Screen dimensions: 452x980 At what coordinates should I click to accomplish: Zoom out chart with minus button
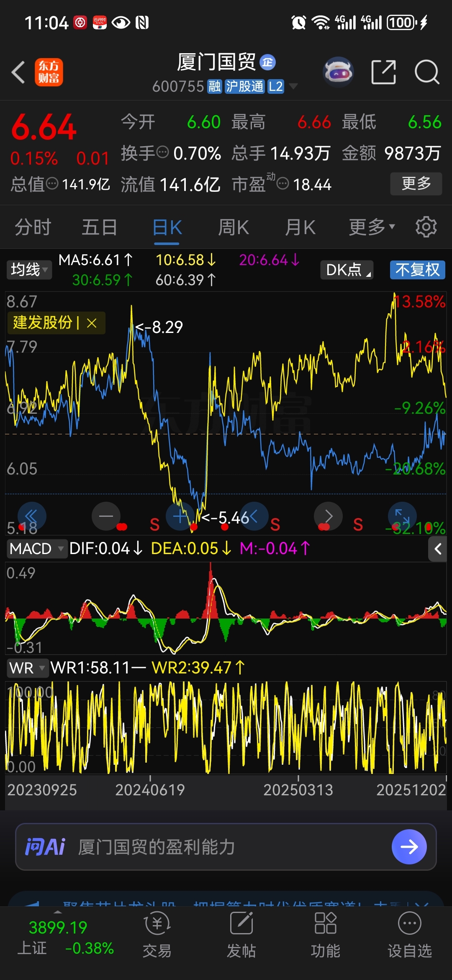click(106, 516)
